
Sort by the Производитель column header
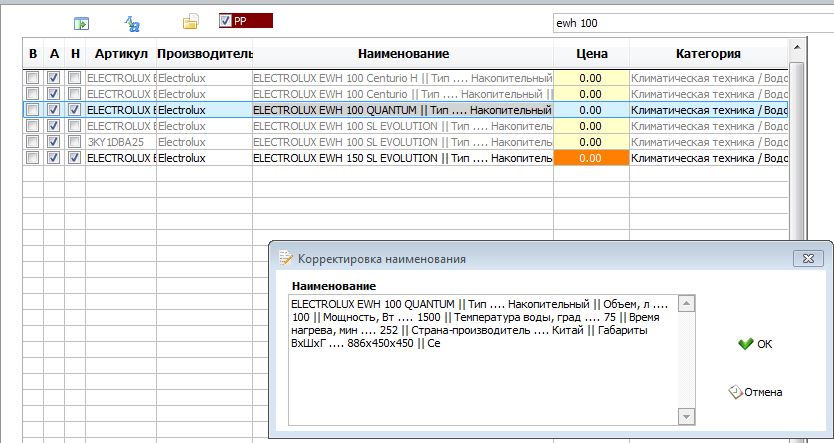click(204, 54)
